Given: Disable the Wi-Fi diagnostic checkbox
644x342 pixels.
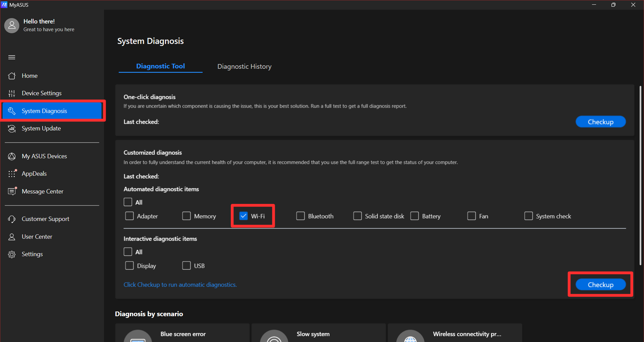Looking at the screenshot, I should tap(243, 216).
